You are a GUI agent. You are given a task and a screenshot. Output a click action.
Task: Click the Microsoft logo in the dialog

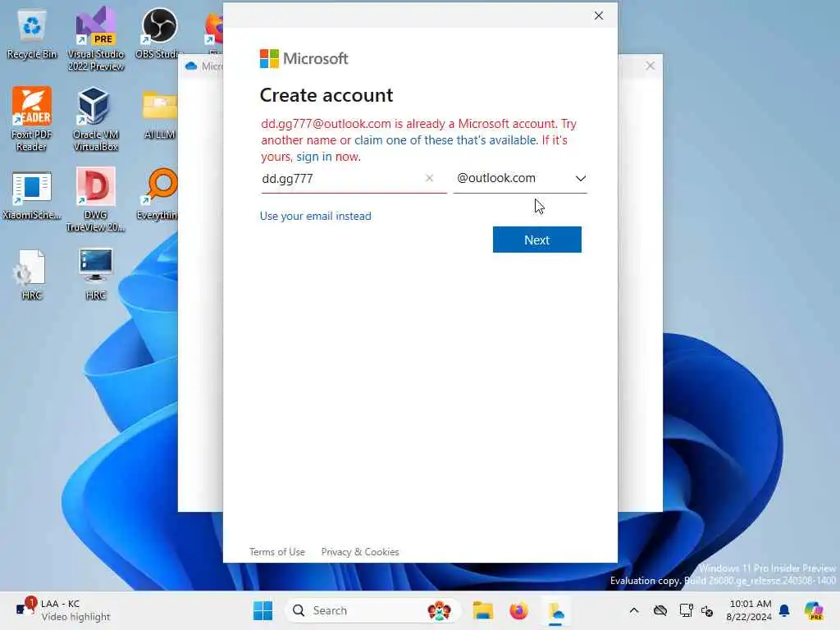304,58
